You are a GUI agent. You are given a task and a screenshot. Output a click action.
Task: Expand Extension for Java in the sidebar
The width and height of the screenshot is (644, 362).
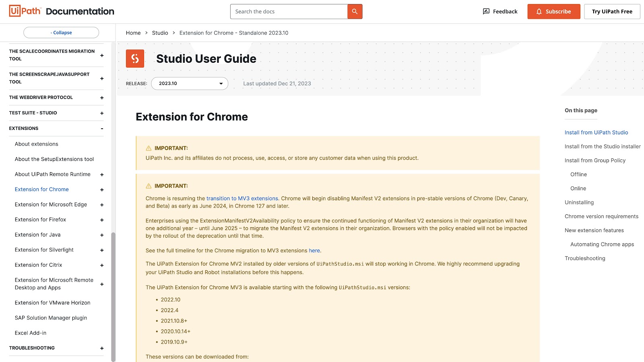point(101,234)
